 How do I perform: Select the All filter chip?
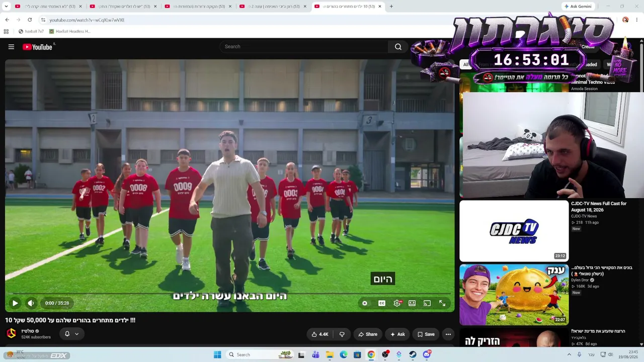[466, 64]
